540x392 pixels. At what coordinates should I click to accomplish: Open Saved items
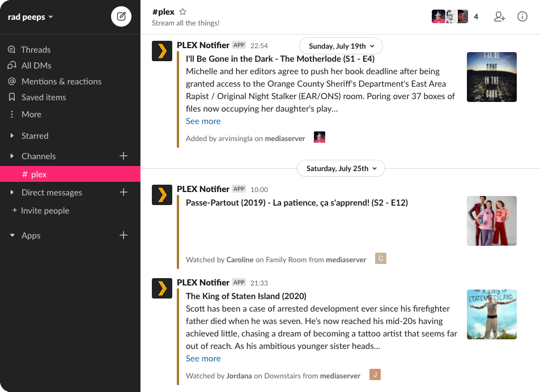coord(42,97)
